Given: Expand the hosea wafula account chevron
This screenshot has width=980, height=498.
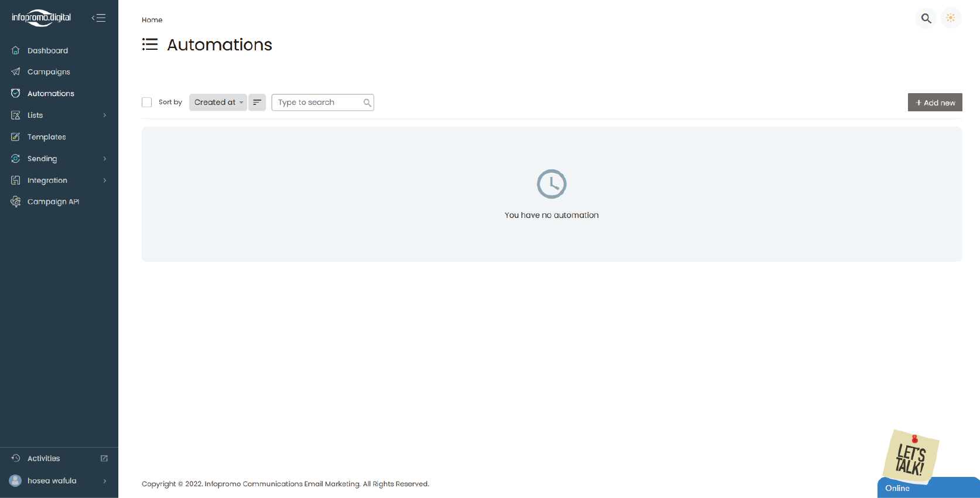Looking at the screenshot, I should (x=105, y=481).
